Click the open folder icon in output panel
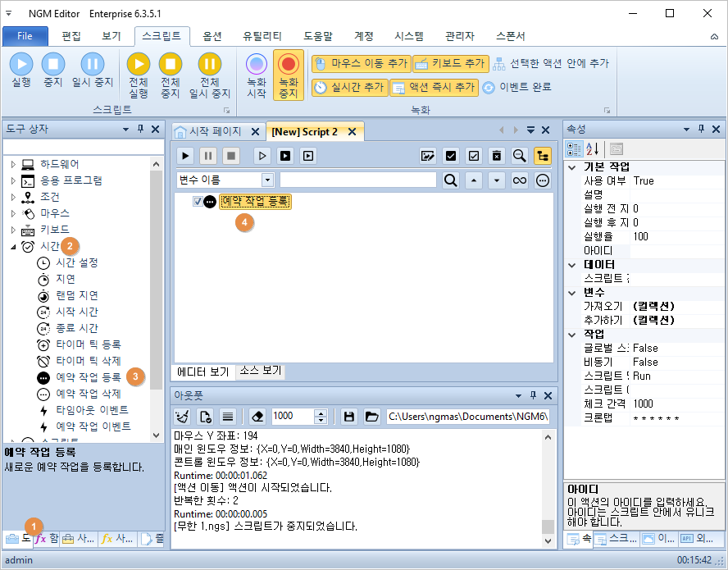Viewport: 728px width, 570px height. (371, 417)
